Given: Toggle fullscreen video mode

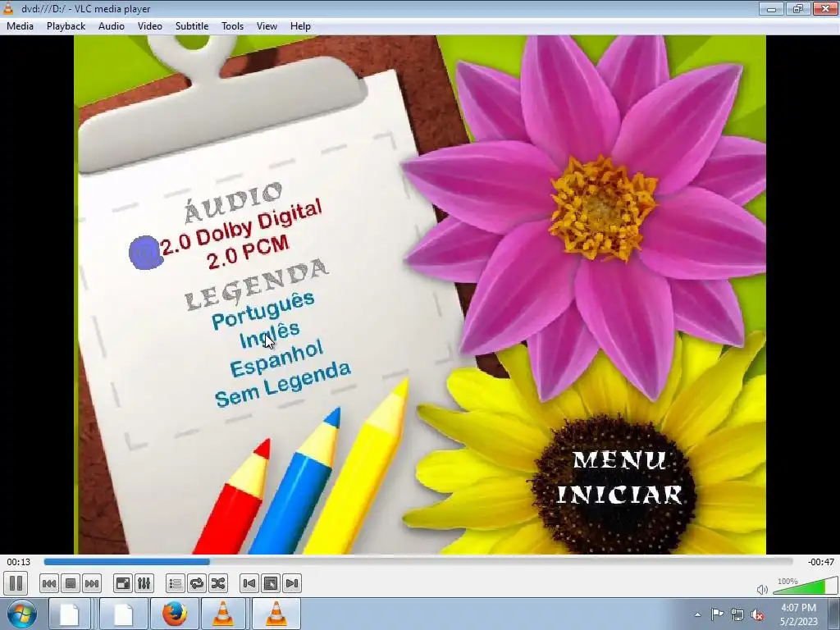Looking at the screenshot, I should (x=123, y=583).
